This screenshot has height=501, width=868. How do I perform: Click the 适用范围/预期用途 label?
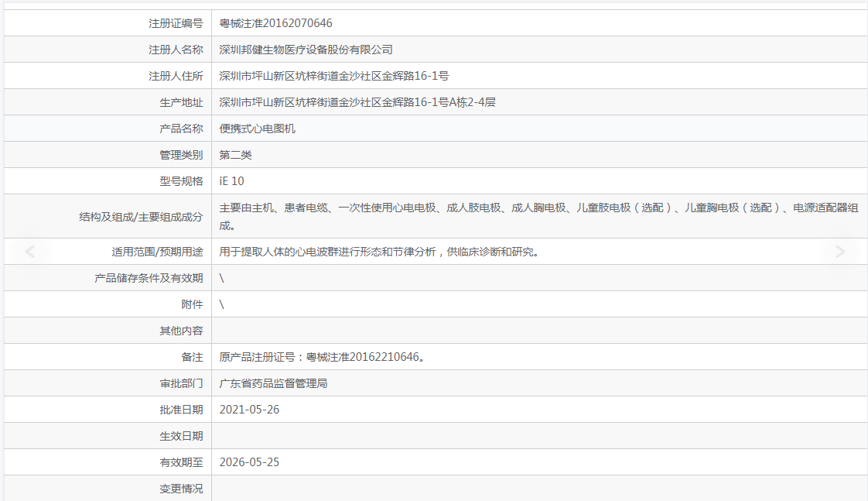pyautogui.click(x=157, y=252)
